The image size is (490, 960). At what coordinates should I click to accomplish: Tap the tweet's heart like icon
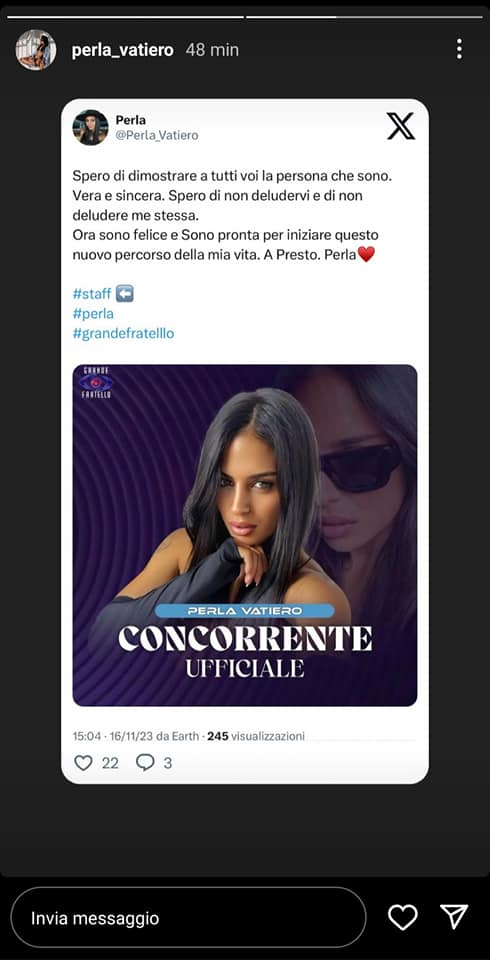pyautogui.click(x=83, y=762)
